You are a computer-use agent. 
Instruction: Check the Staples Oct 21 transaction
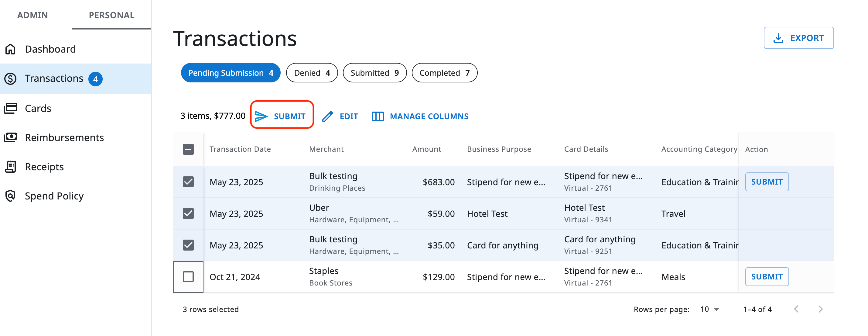point(188,277)
